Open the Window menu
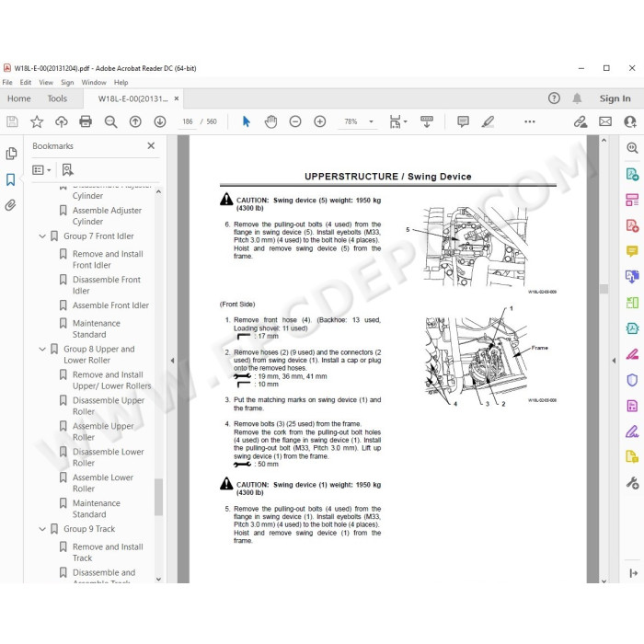Screen dimensions: 644x644 [x=94, y=82]
